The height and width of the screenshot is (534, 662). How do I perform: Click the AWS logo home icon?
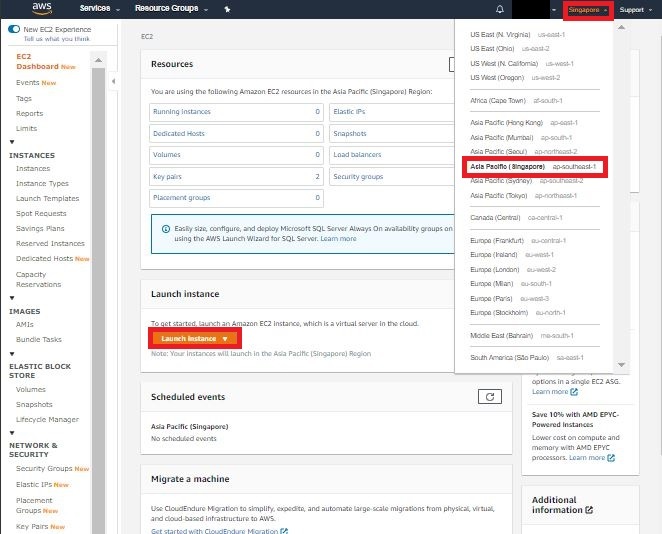click(42, 8)
